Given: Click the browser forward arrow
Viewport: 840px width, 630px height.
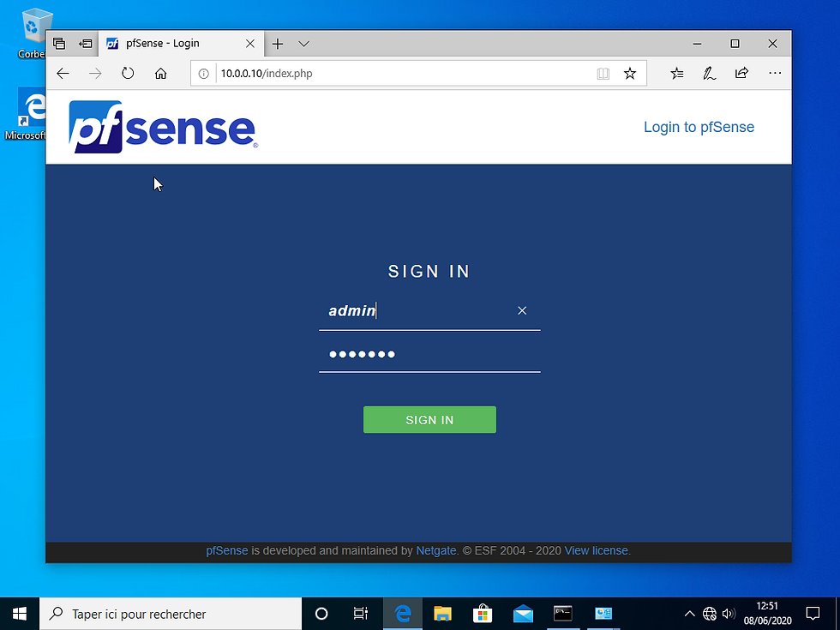Looking at the screenshot, I should click(95, 74).
